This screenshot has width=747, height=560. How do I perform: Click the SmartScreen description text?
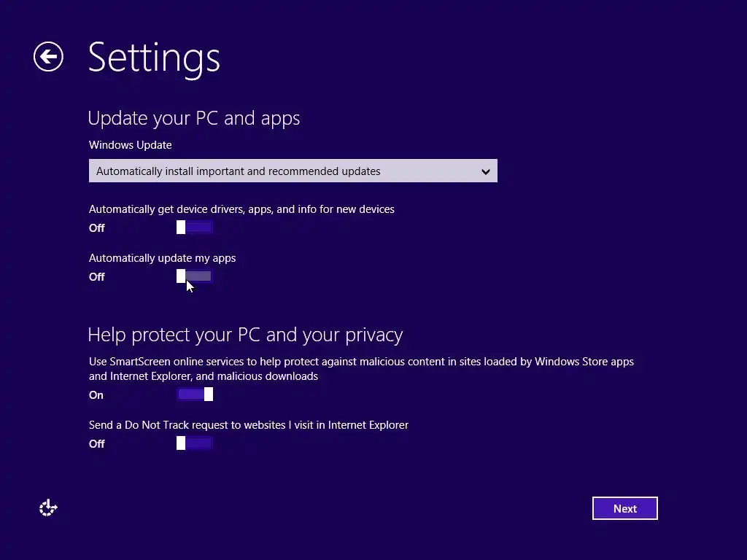pos(361,368)
